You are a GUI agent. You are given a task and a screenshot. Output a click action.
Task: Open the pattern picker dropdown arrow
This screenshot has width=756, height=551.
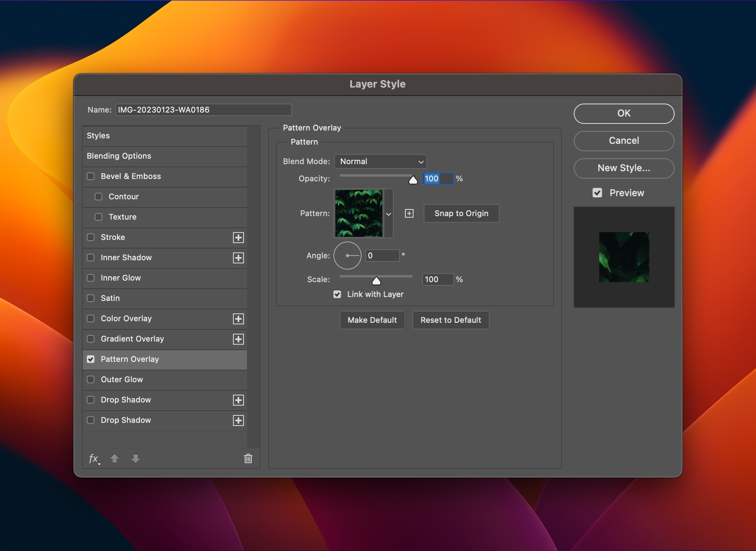(x=389, y=214)
